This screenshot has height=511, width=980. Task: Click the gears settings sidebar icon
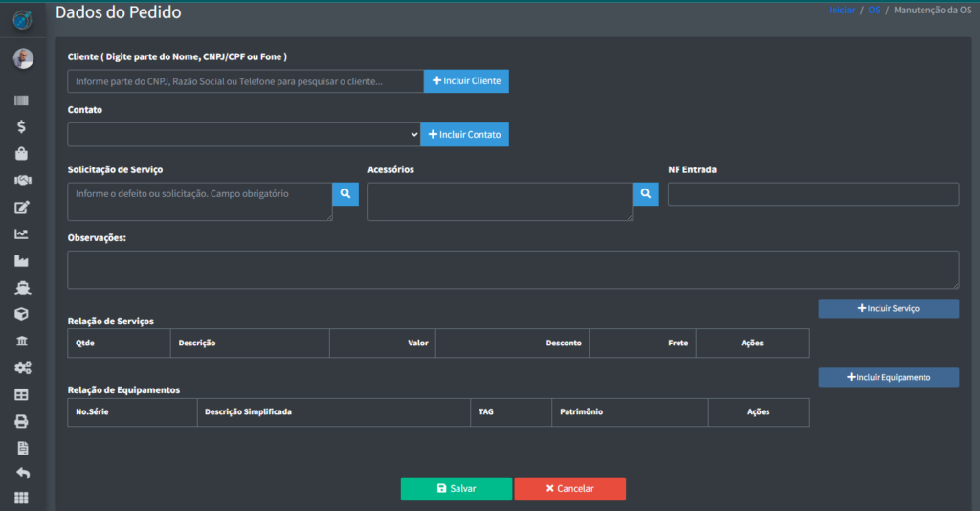click(21, 367)
